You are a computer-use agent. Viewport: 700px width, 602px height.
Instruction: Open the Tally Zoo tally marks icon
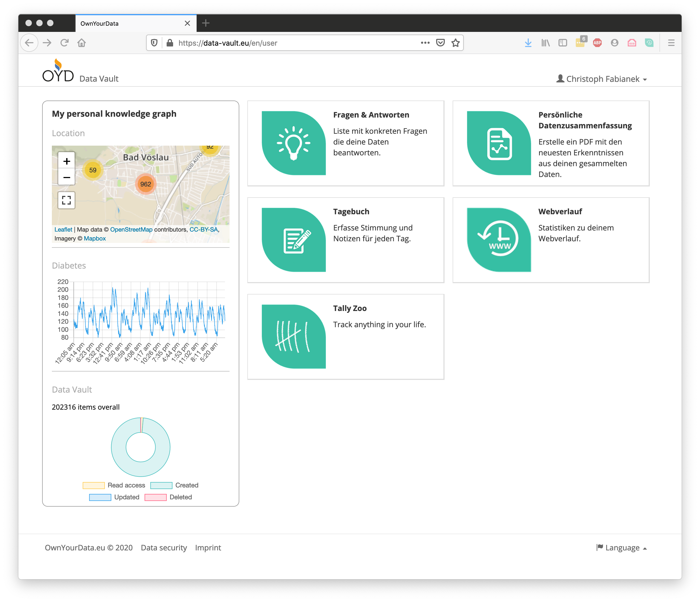(x=294, y=336)
